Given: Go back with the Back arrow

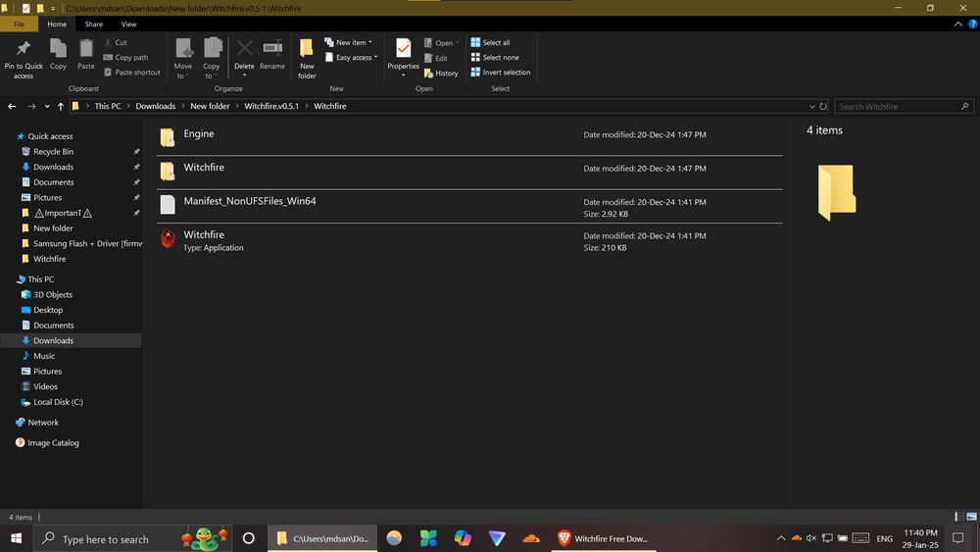Looking at the screenshot, I should [x=12, y=106].
